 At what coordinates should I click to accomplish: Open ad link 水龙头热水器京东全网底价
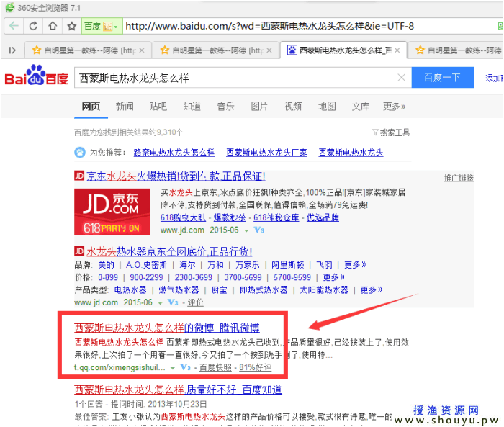169,251
